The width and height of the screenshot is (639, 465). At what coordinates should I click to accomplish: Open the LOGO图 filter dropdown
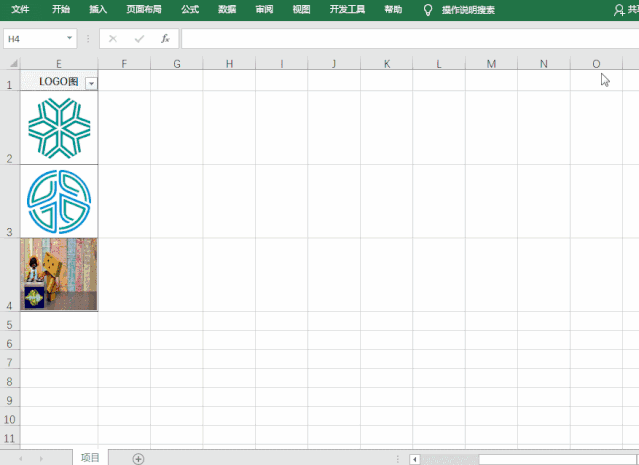(91, 83)
